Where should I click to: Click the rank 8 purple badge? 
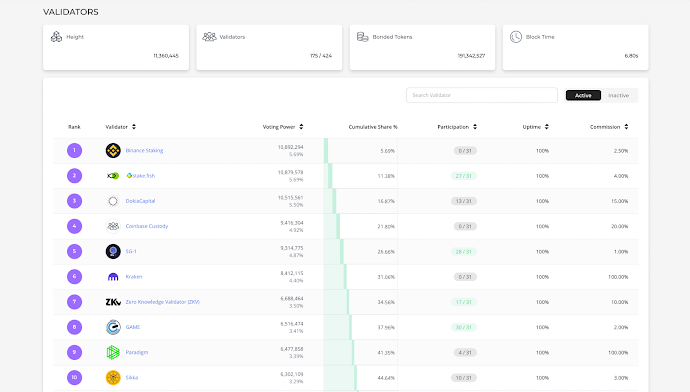(x=74, y=327)
